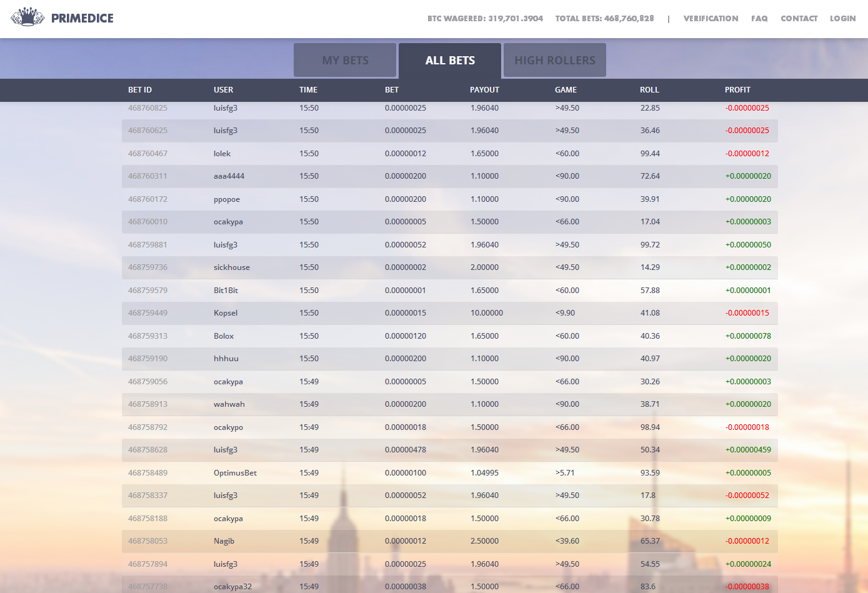The height and width of the screenshot is (593, 868).
Task: Select bet ID 468759449 from Kopsel
Action: [x=147, y=313]
